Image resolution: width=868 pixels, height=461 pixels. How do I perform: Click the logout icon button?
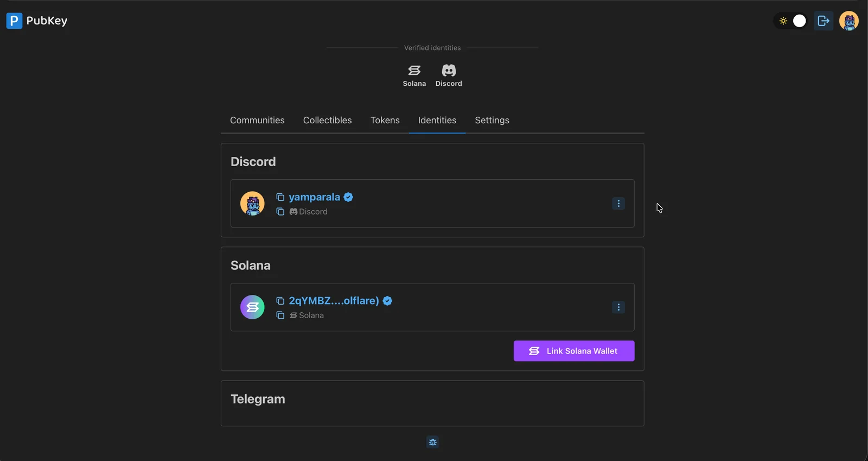coord(824,21)
